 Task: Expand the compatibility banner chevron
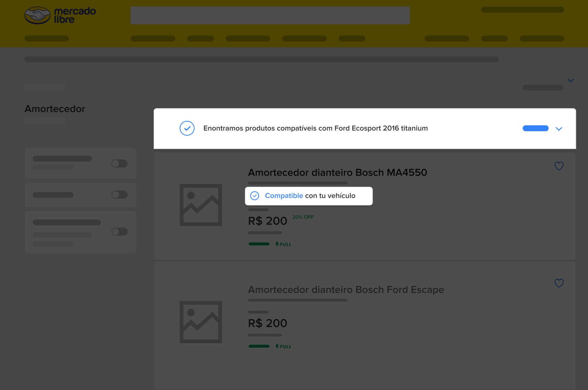click(x=559, y=129)
